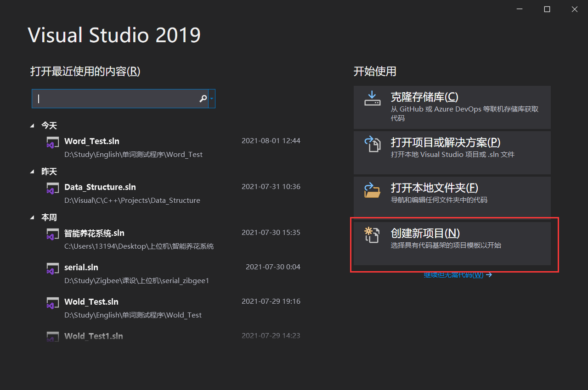This screenshot has width=588, height=390.
Task: Click timestamp 2021-07-29 19:16
Action: click(x=271, y=301)
